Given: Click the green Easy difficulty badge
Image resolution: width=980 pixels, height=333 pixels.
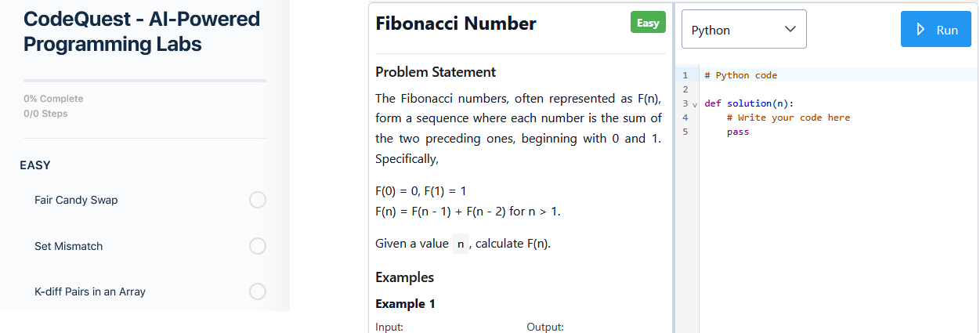Looking at the screenshot, I should point(648,23).
